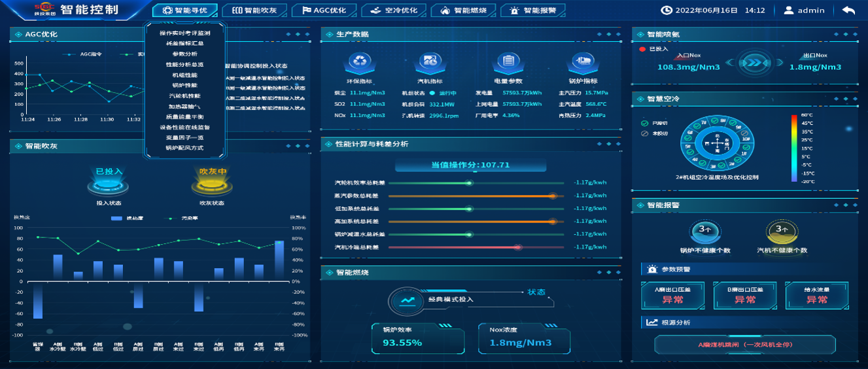Select the 电量参数 clipboard icon
This screenshot has width=868, height=369.
tap(508, 61)
